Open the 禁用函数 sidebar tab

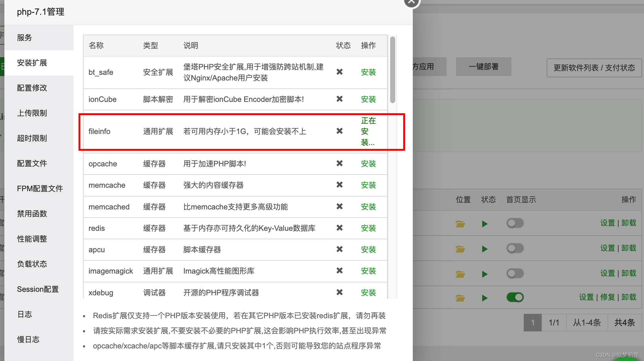pyautogui.click(x=32, y=214)
